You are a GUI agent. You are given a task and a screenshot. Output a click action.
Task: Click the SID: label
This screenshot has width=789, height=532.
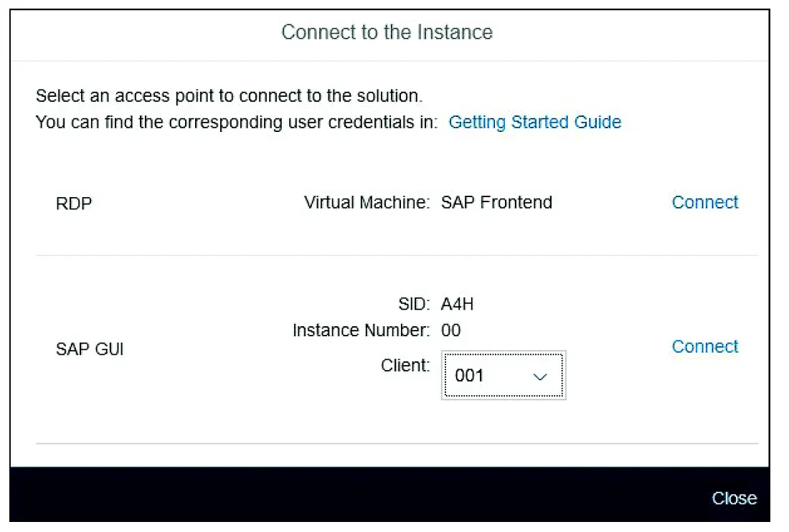click(414, 304)
